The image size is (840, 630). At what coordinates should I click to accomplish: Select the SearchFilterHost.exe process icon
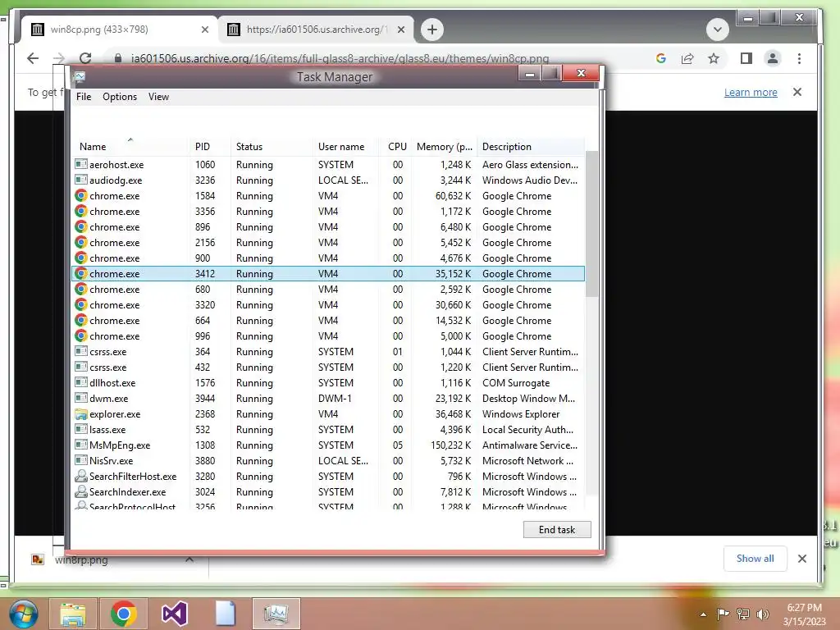81,476
